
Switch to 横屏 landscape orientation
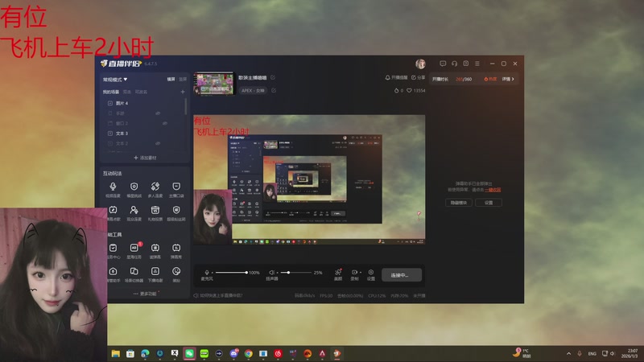[171, 79]
